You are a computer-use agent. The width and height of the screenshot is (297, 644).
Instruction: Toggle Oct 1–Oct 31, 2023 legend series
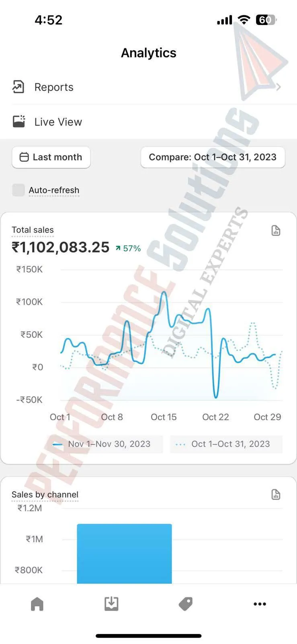coord(226,444)
